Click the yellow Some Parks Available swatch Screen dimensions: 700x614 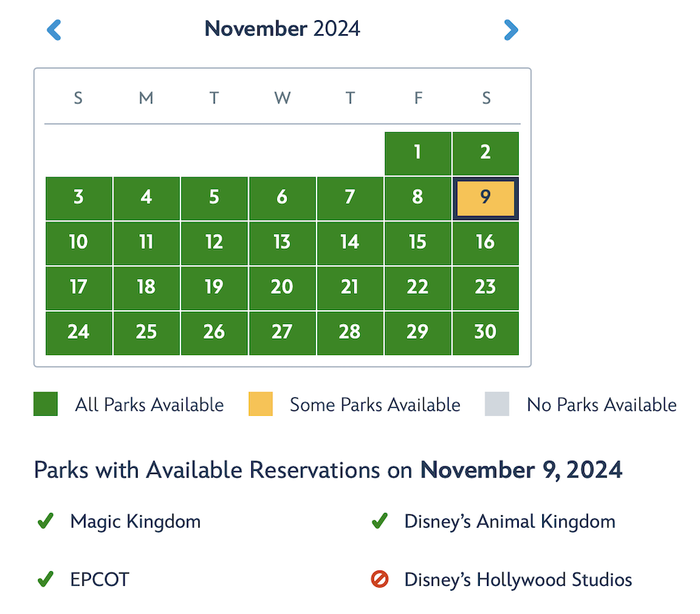pos(261,404)
